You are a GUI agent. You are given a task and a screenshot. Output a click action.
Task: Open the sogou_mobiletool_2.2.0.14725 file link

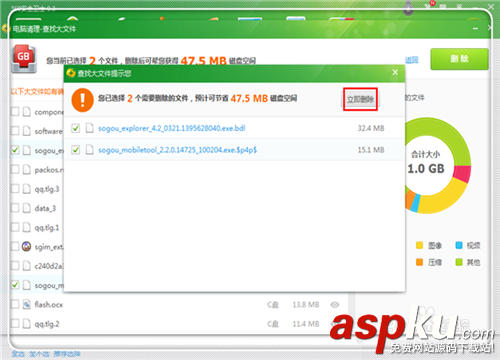tap(177, 150)
